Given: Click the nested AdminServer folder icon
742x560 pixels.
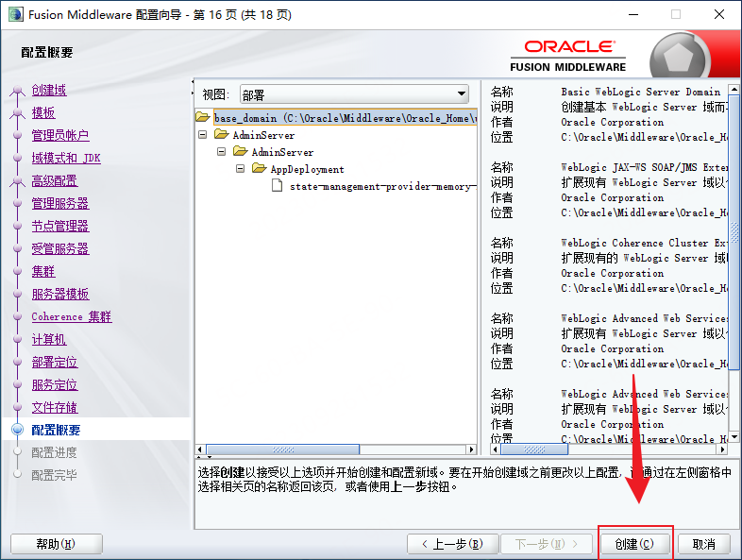Looking at the screenshot, I should tap(241, 151).
